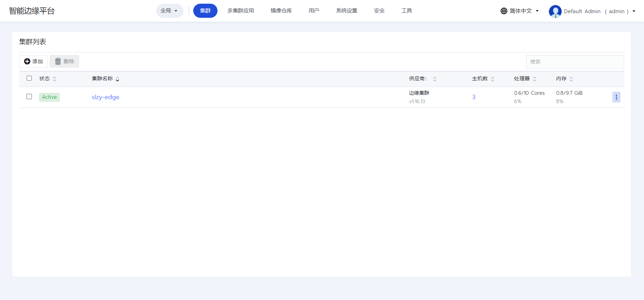The image size is (644, 300).
Task: Switch to the 多集群应用 tab
Action: tap(240, 11)
